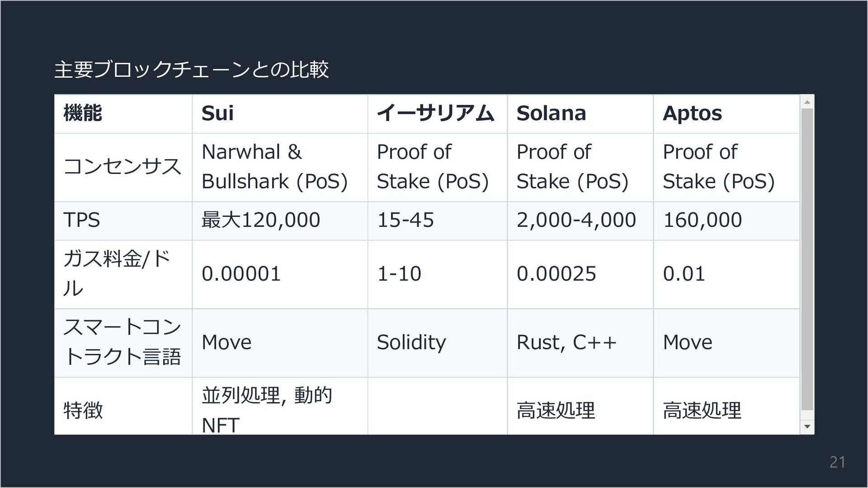The image size is (868, 488).
Task: Click the スマートコントラクト言語 row label
Action: [x=122, y=342]
